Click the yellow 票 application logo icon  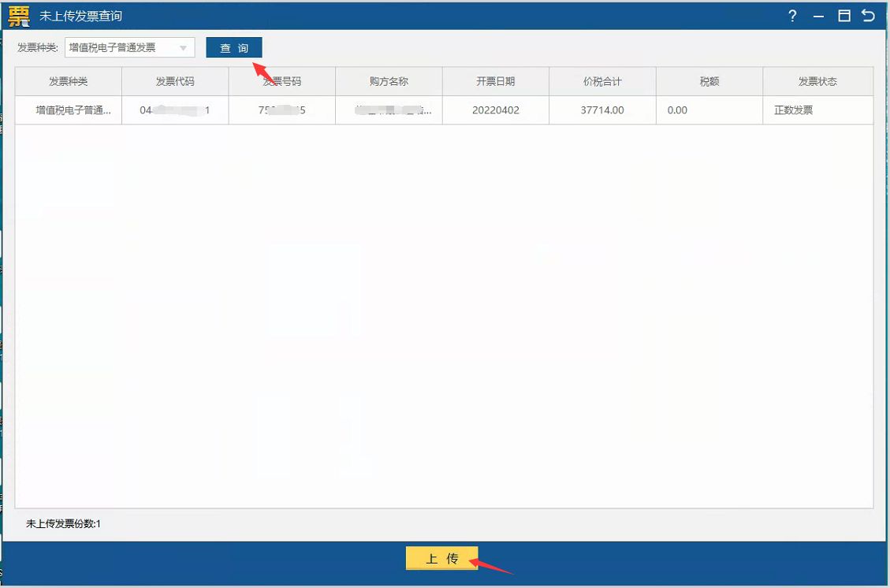(19, 16)
